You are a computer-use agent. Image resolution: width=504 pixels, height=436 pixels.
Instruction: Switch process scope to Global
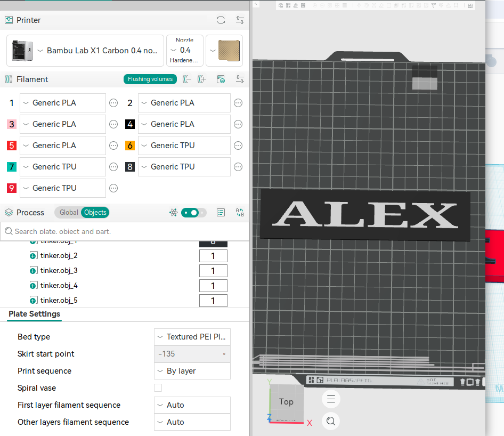click(69, 213)
